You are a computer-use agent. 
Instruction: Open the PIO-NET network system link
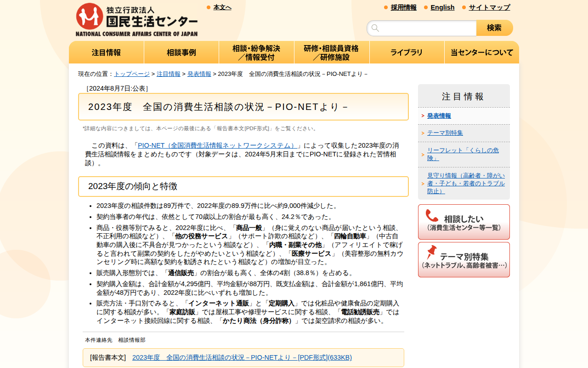tap(218, 145)
